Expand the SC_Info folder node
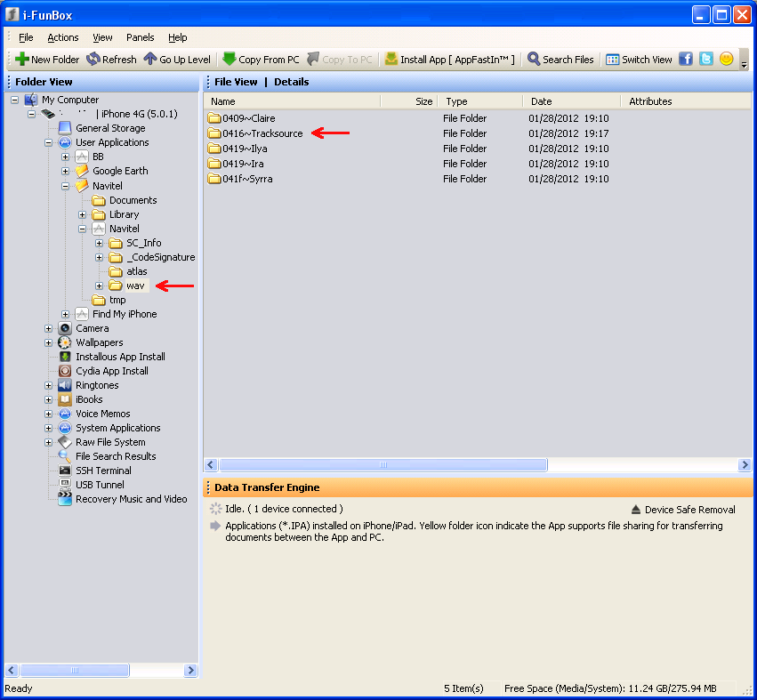This screenshot has height=700, width=757. [x=99, y=243]
